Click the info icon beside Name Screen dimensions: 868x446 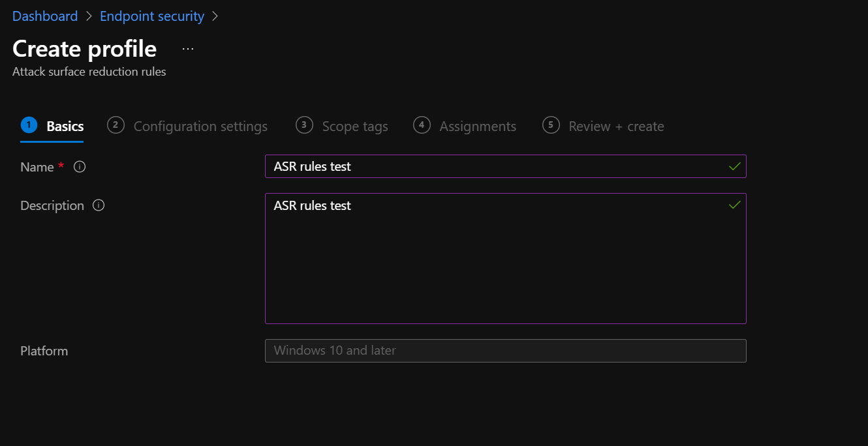click(79, 167)
